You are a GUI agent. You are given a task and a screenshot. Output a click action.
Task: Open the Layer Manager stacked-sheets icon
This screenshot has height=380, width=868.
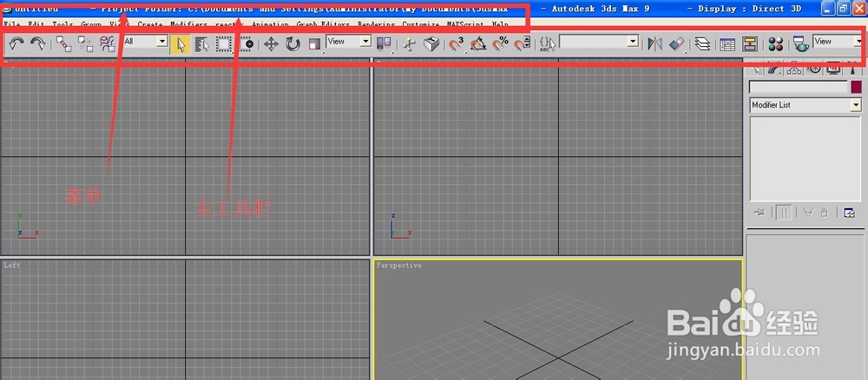pos(702,44)
